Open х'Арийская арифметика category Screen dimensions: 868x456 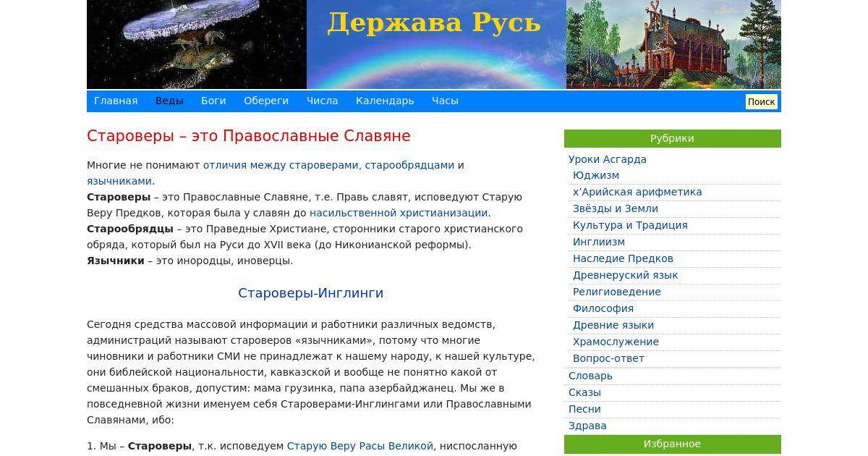pos(637,192)
